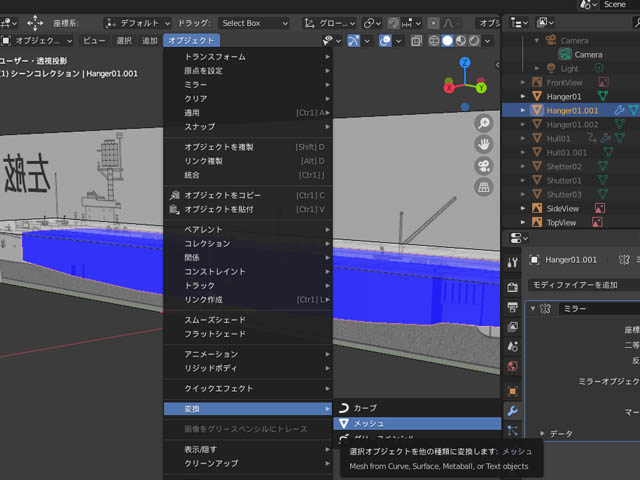Viewport: 640px width, 480px height.
Task: Click the ミラー modifier name field
Action: 599,309
